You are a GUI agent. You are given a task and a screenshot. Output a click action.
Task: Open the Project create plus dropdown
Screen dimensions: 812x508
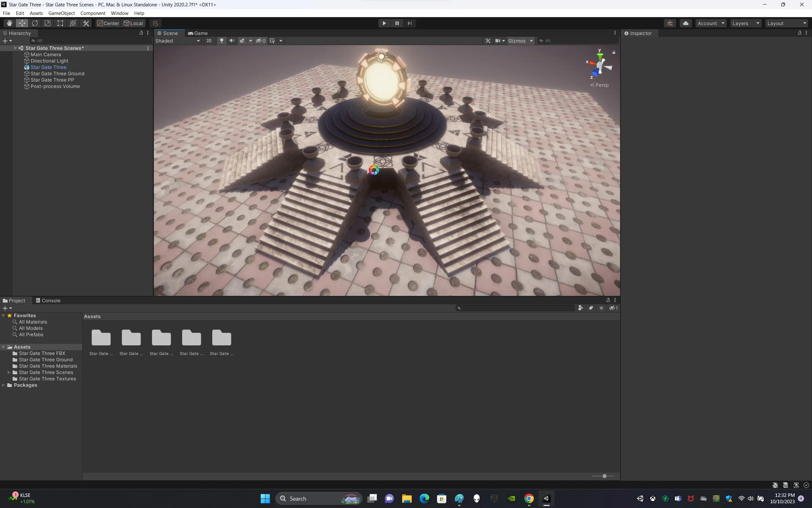[x=7, y=308]
